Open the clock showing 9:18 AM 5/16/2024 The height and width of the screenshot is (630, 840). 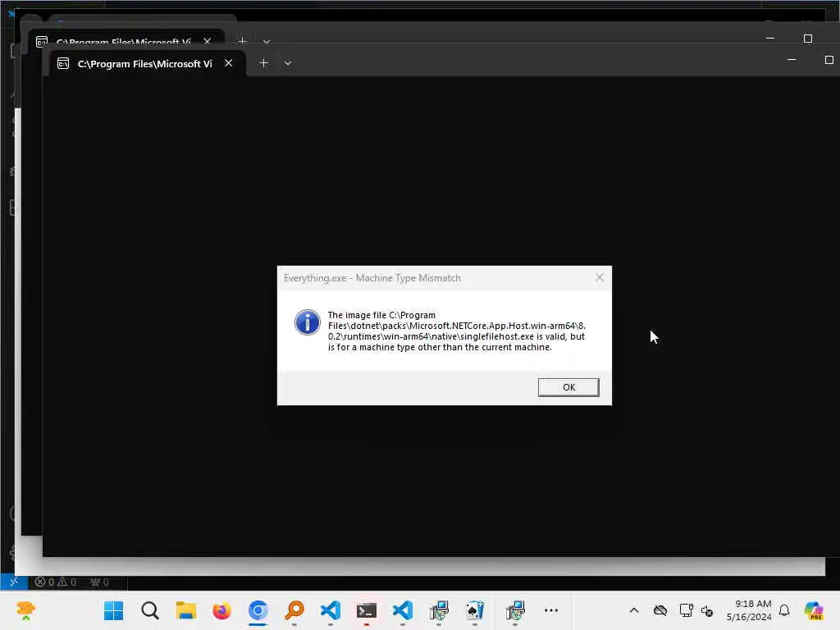pyautogui.click(x=749, y=610)
